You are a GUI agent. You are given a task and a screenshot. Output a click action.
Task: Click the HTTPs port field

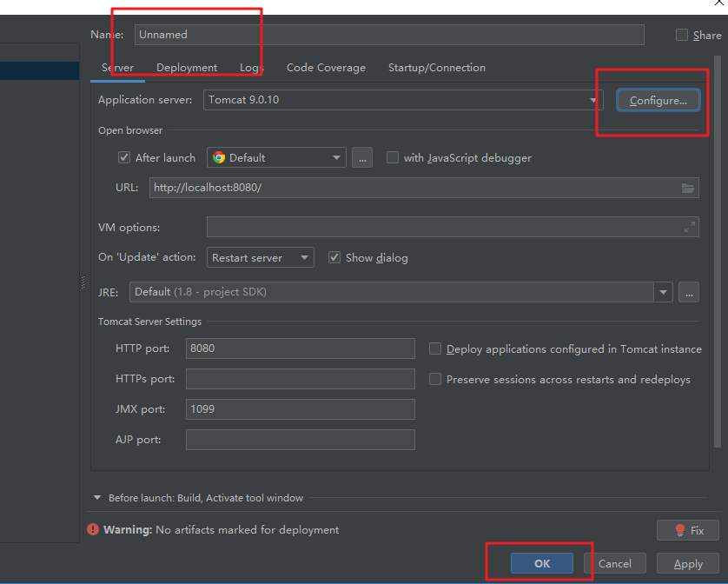301,379
